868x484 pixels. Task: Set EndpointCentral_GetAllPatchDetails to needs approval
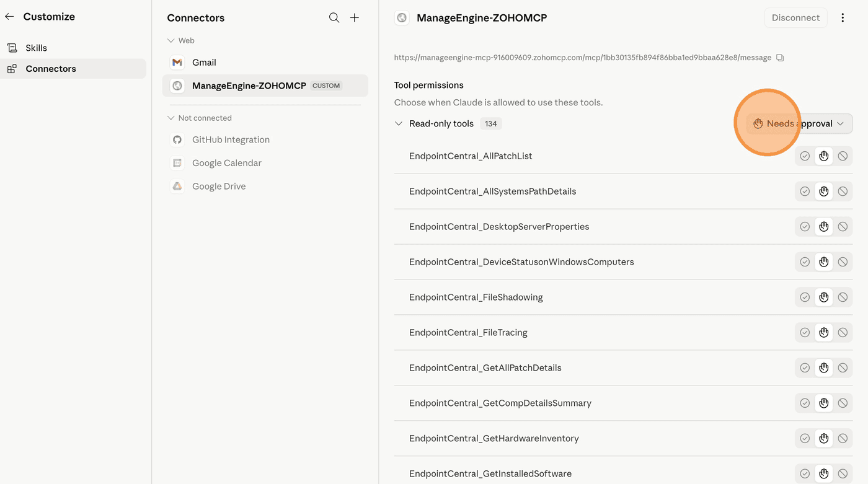coord(823,368)
